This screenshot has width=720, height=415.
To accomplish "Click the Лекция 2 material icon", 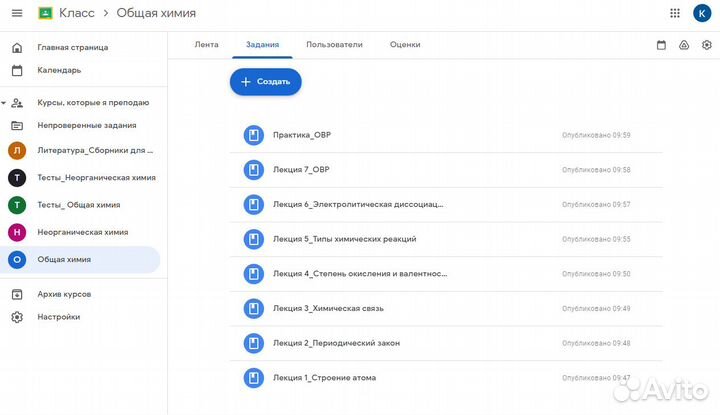I will point(253,343).
